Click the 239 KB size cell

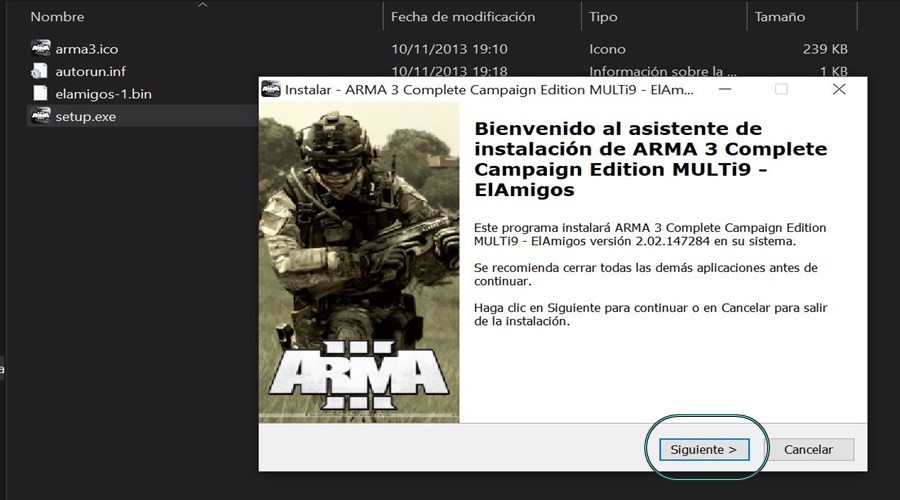(x=825, y=49)
